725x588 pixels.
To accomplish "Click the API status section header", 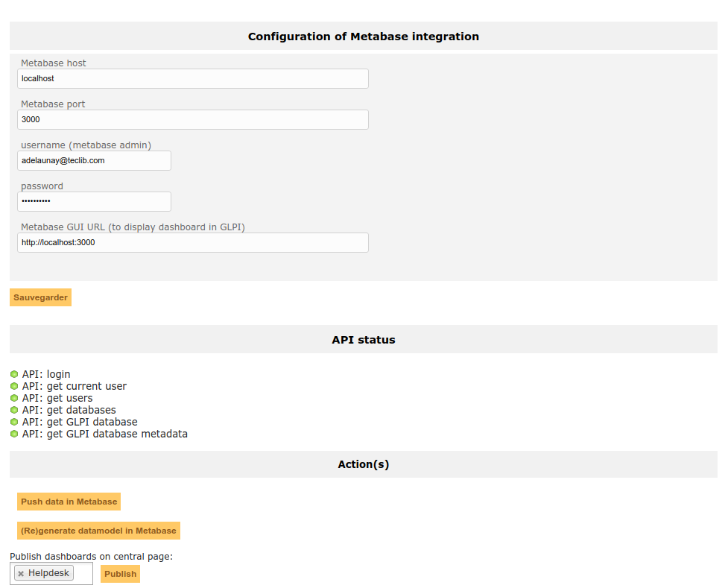I will [364, 339].
